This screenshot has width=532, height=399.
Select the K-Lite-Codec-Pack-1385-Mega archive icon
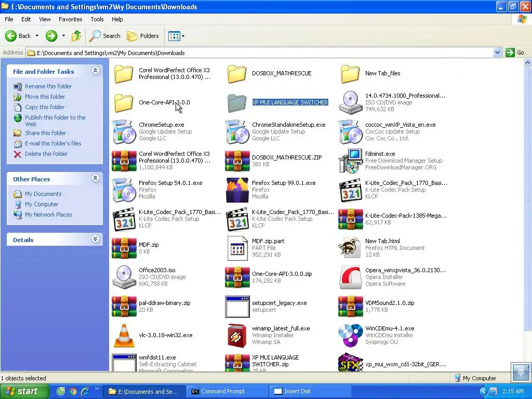tap(350, 219)
